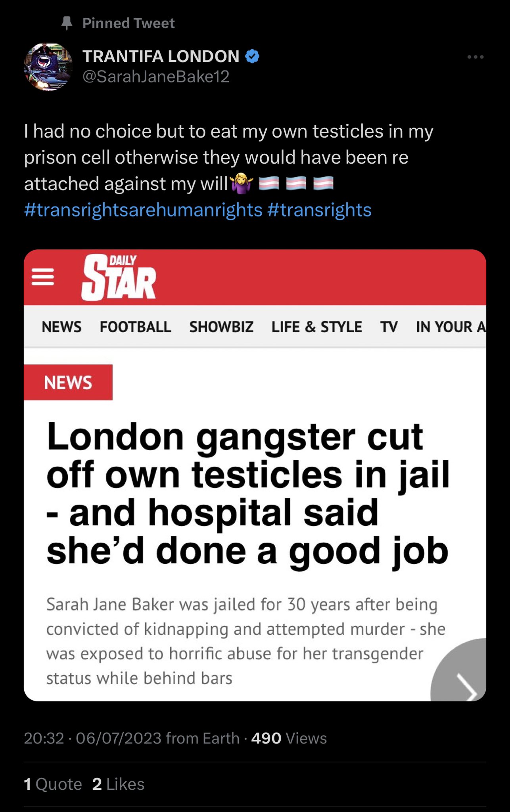Select the TV nav item
Viewport: 510px width, 812px height.
click(389, 327)
